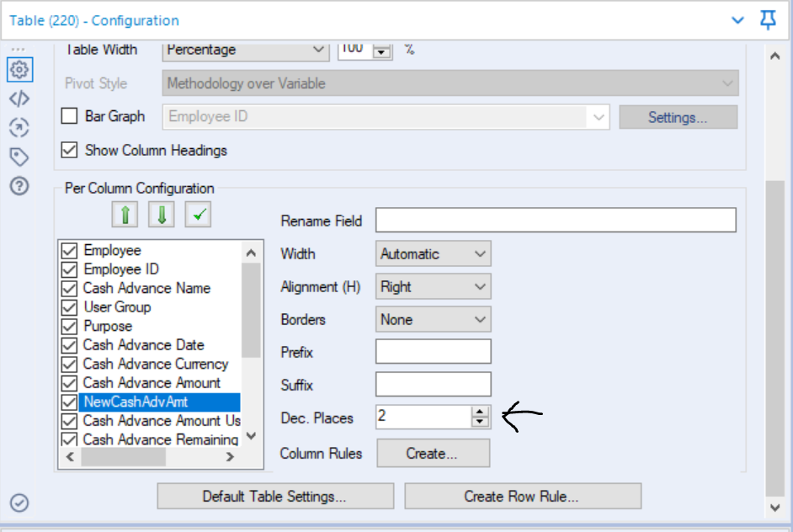Collapse the Table Configuration panel chevron
The width and height of the screenshot is (793, 532).
pos(738,19)
